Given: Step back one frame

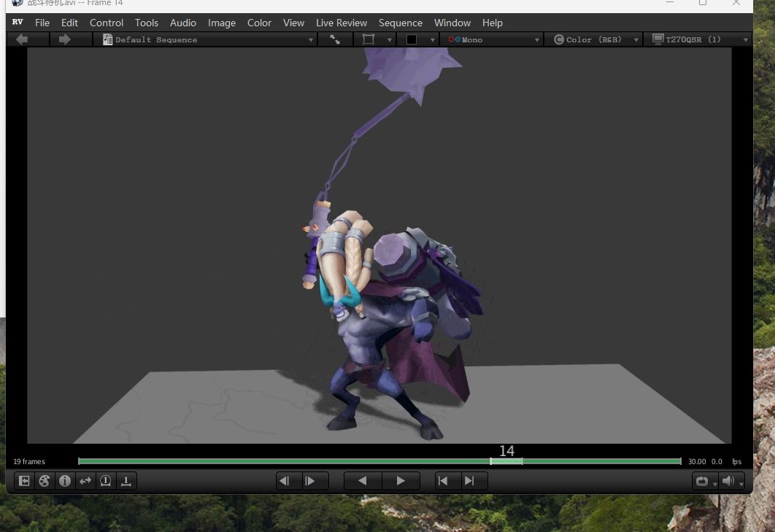Looking at the screenshot, I should click(284, 481).
